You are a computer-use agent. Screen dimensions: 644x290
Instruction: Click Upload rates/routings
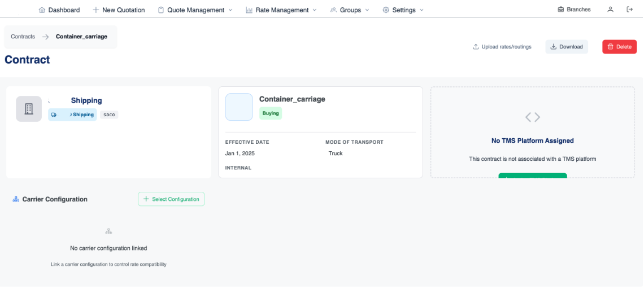click(502, 47)
